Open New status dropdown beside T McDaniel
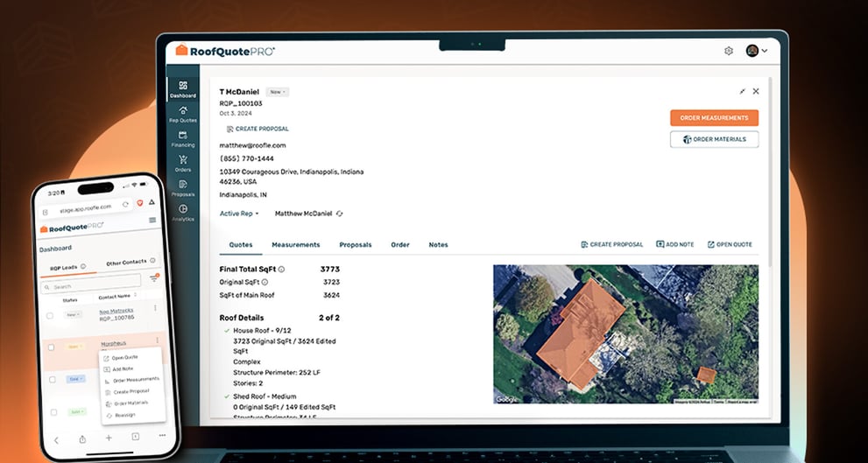 278,92
